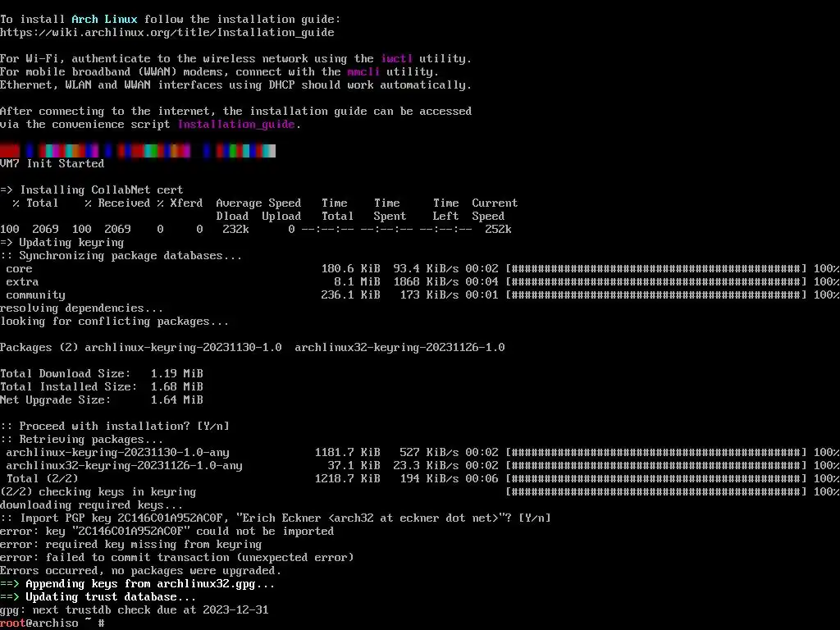Image resolution: width=840 pixels, height=630 pixels.
Task: Click 'Errors occurred, no packages were upgraded.'
Action: pos(141,571)
